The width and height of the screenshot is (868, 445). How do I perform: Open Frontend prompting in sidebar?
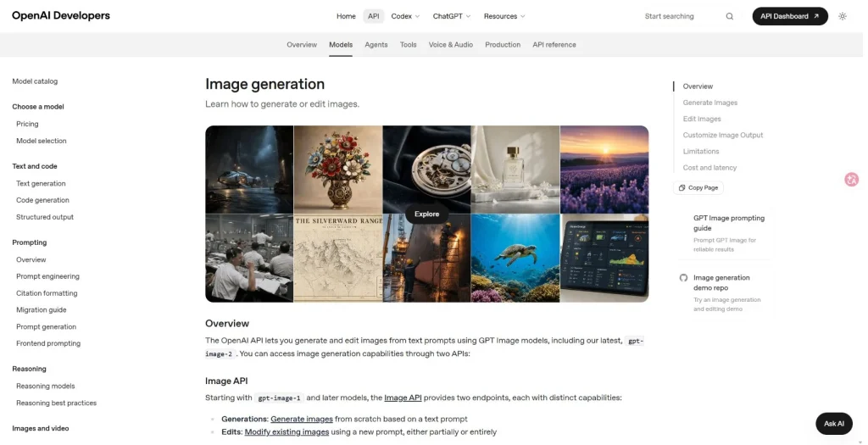click(x=48, y=343)
